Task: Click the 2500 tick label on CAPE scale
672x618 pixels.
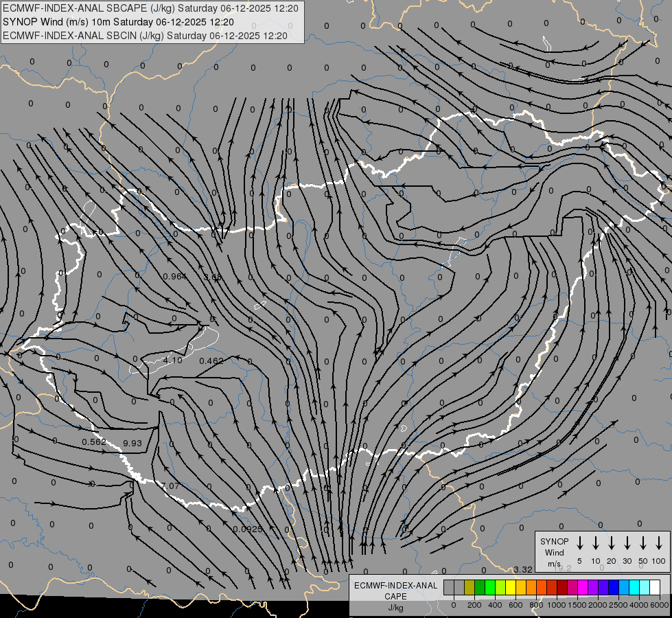Action: (618, 605)
